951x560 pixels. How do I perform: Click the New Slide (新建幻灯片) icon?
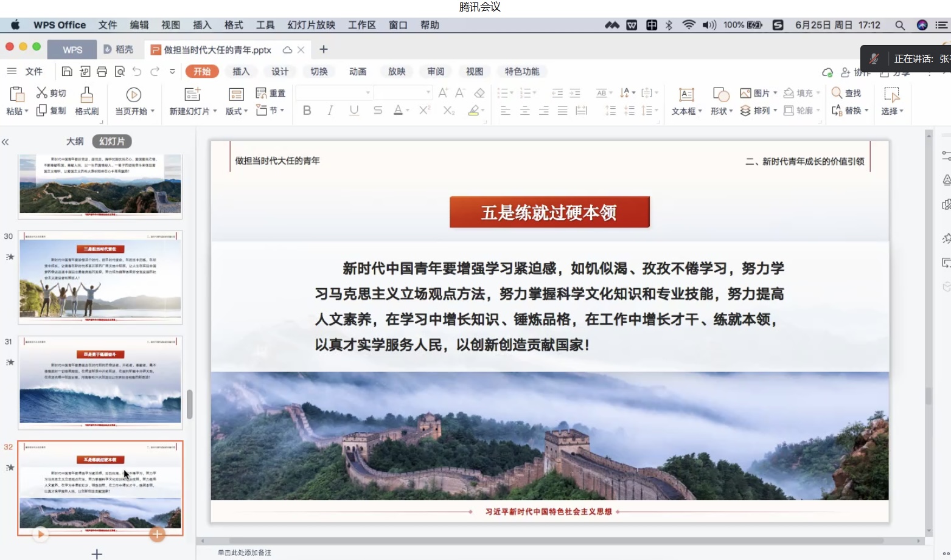pos(192,94)
